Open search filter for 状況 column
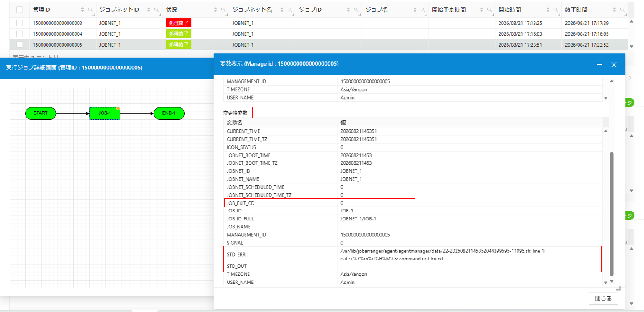This screenshot has width=644, height=312. point(223,10)
